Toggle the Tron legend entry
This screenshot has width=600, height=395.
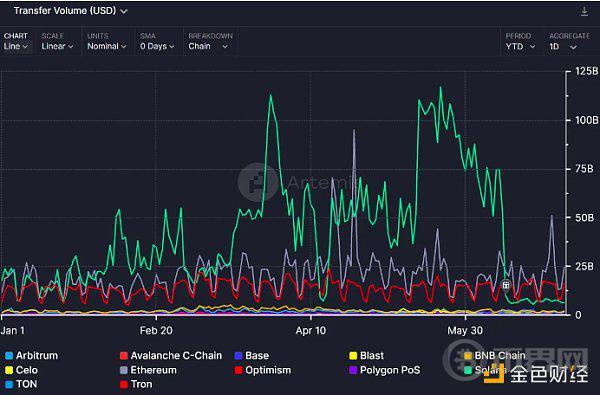coord(136,384)
